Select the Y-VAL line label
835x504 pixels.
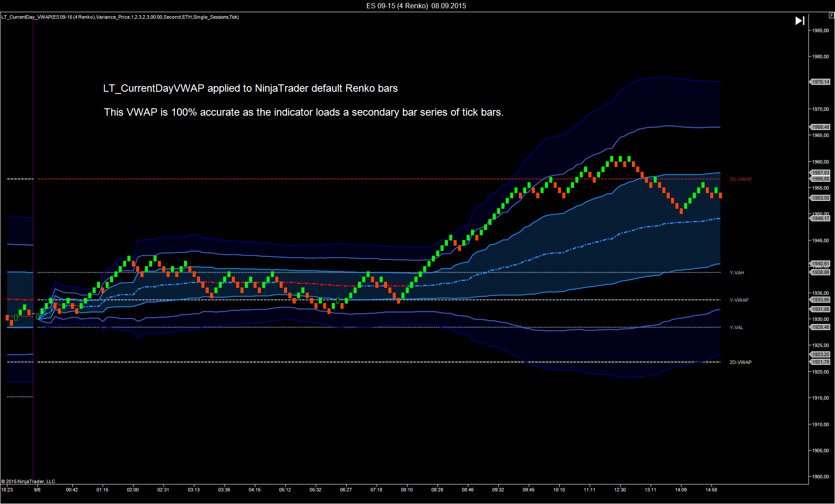pyautogui.click(x=736, y=327)
